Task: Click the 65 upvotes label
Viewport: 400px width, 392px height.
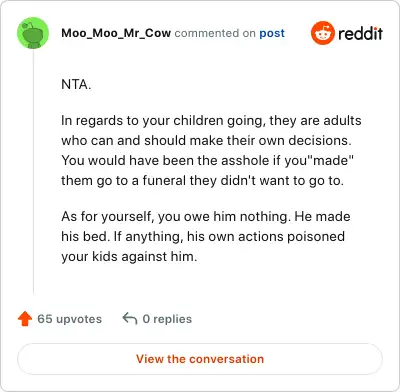Action: tap(69, 319)
